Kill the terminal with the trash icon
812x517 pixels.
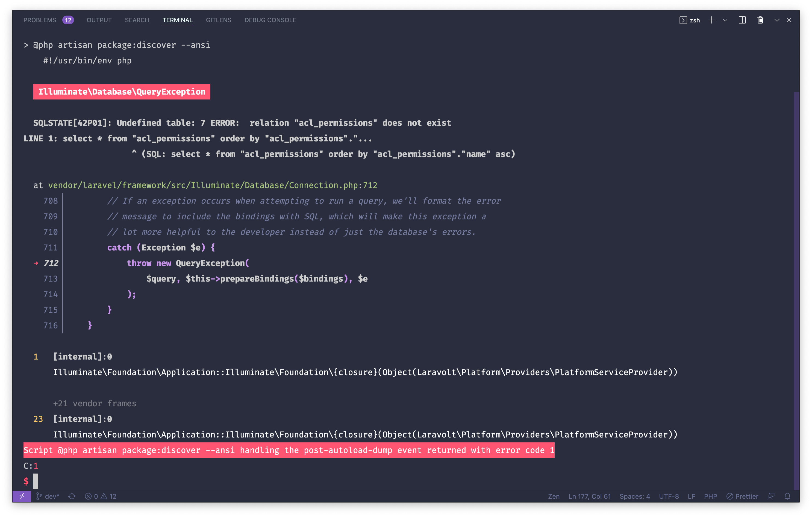click(x=760, y=20)
